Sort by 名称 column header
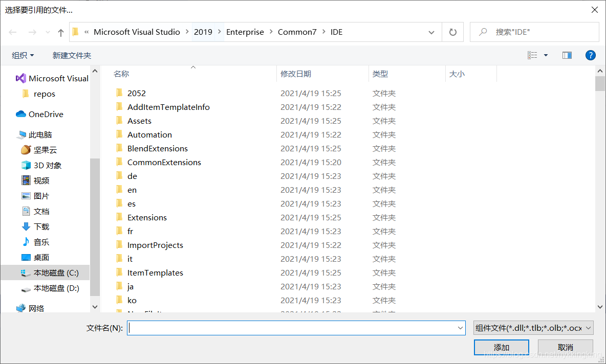 (121, 74)
